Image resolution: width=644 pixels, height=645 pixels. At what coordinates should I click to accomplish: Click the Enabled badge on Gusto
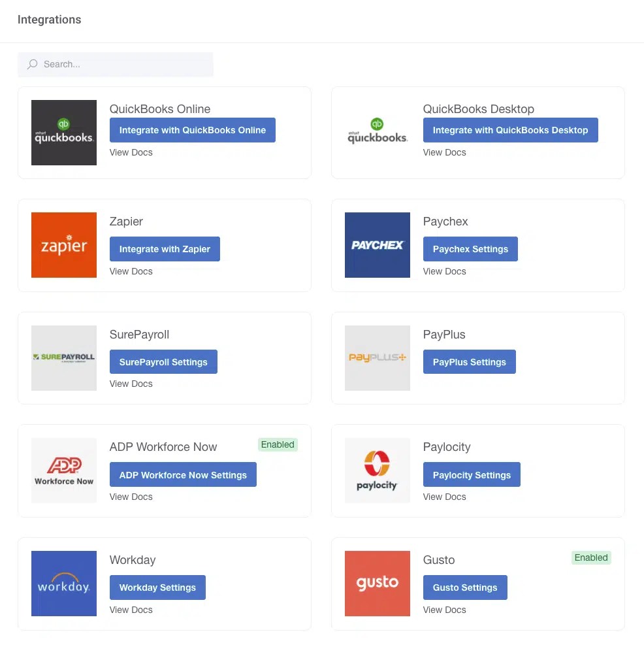tap(591, 557)
